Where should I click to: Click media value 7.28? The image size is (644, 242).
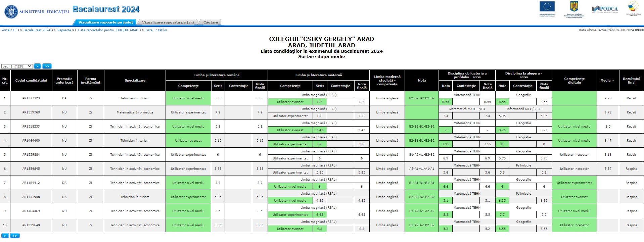pyautogui.click(x=608, y=98)
